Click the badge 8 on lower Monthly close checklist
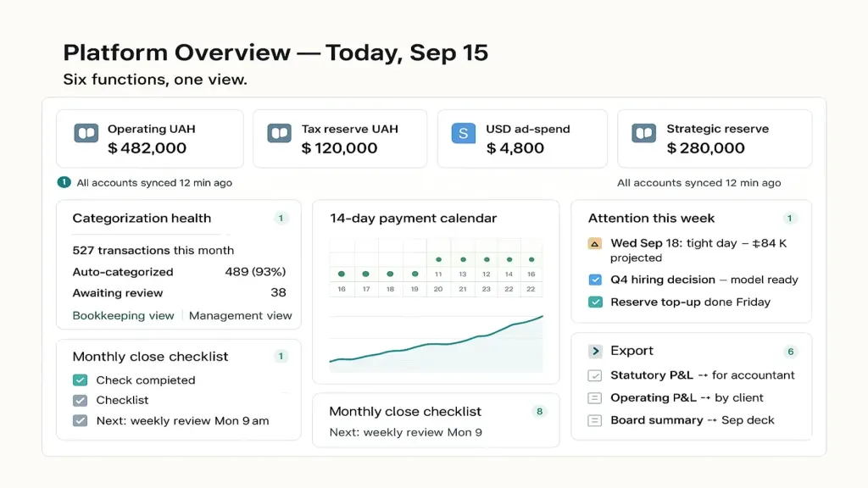Image resolution: width=868 pixels, height=488 pixels. pos(539,411)
